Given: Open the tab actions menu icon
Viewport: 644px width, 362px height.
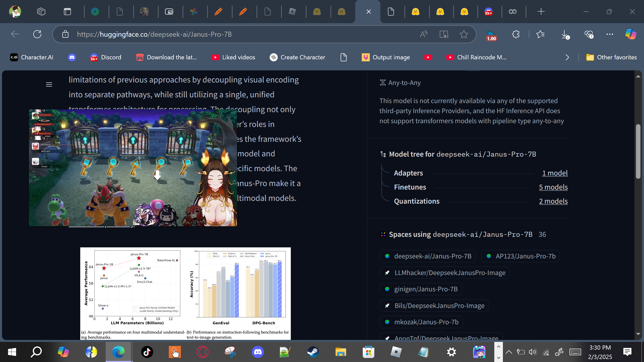Looking at the screenshot, I should coord(67,12).
